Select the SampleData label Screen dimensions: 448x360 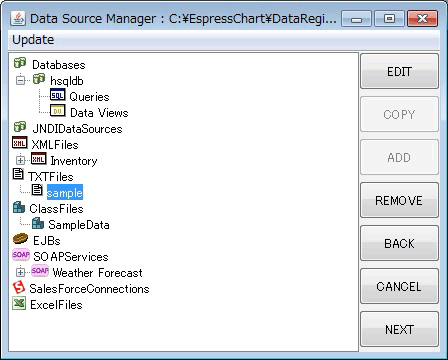79,225
